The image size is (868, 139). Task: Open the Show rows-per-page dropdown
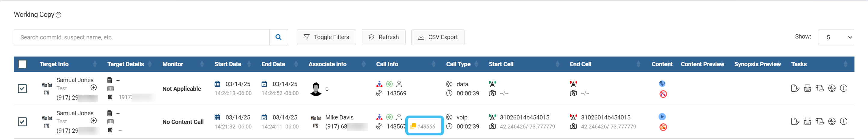[836, 37]
